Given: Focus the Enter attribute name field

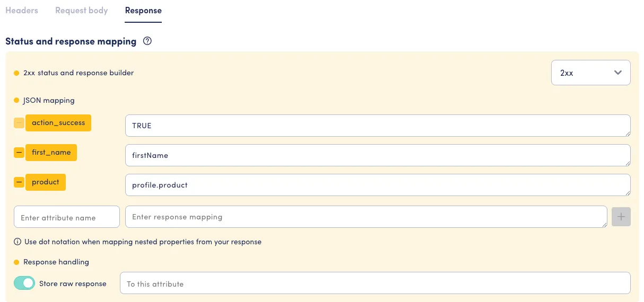Looking at the screenshot, I should click(x=67, y=217).
